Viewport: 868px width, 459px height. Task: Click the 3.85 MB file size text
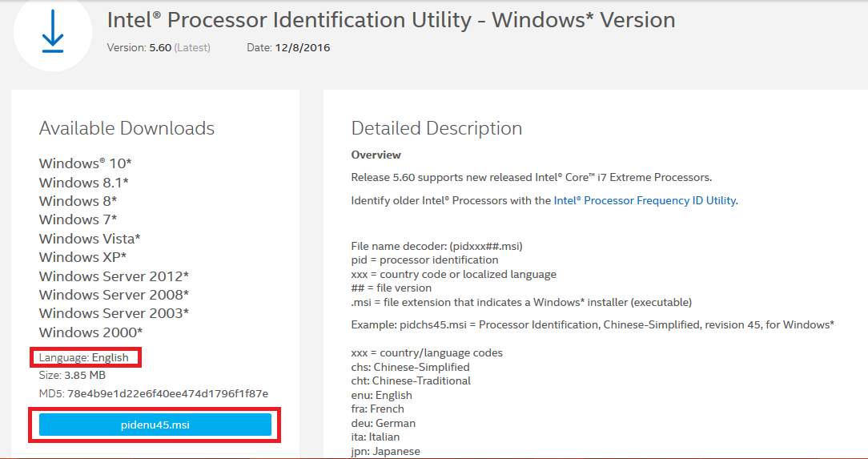[x=85, y=375]
